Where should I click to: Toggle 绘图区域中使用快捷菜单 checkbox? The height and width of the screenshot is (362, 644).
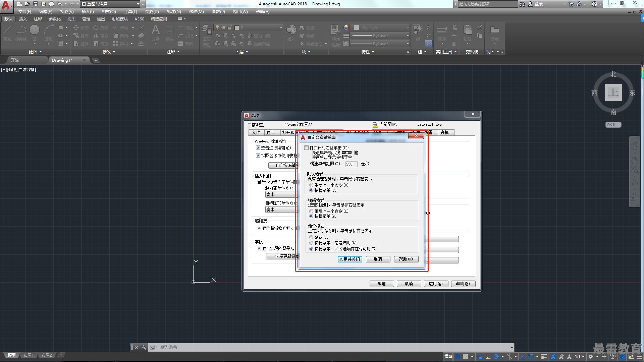point(258,156)
